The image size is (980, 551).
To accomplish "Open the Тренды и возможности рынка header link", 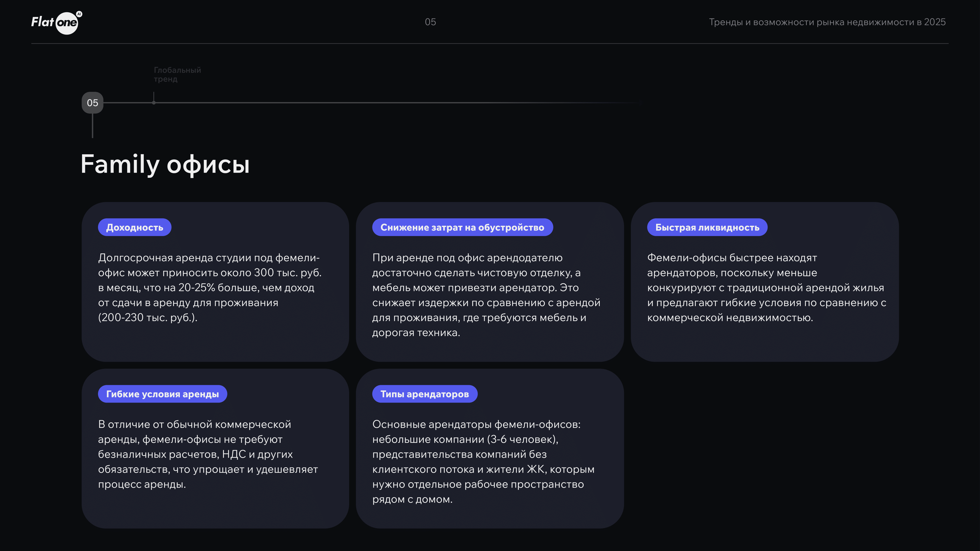I will pos(827,22).
